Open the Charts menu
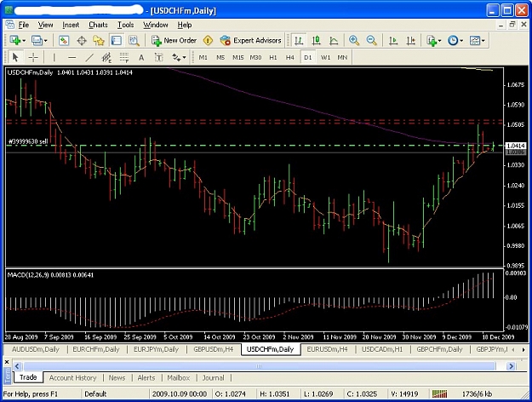 (x=98, y=25)
